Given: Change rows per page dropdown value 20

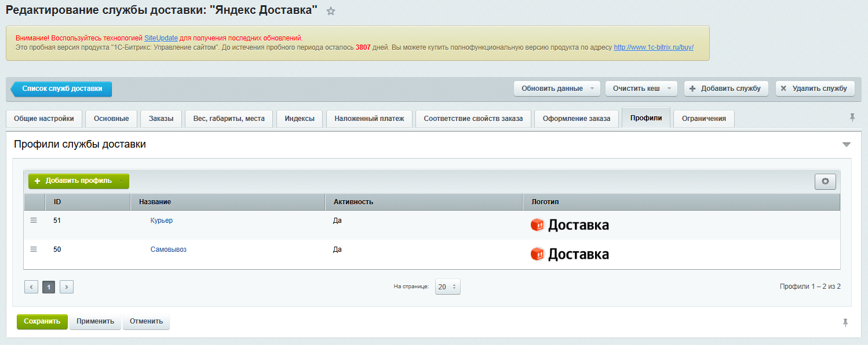Looking at the screenshot, I should coord(448,287).
